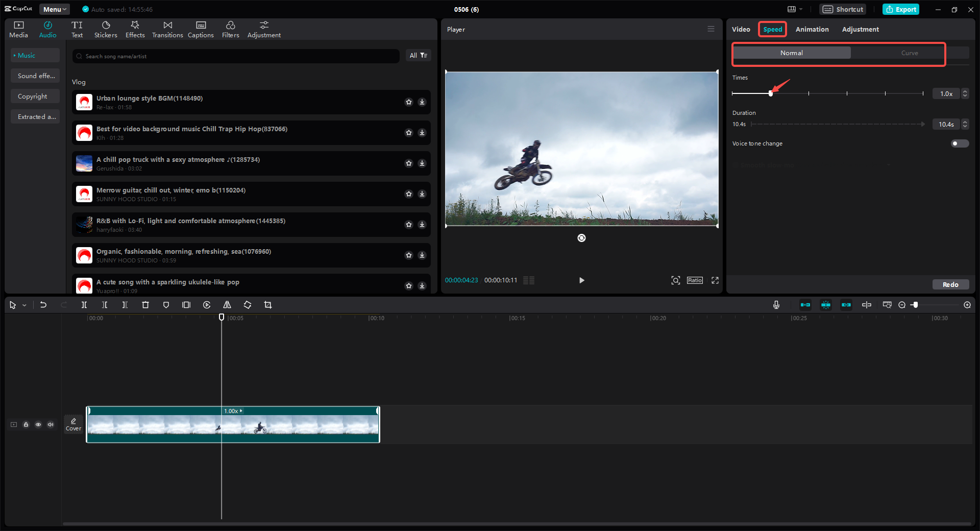Select the Stickers panel icon
Screen dimensions: 980x531
click(x=106, y=29)
